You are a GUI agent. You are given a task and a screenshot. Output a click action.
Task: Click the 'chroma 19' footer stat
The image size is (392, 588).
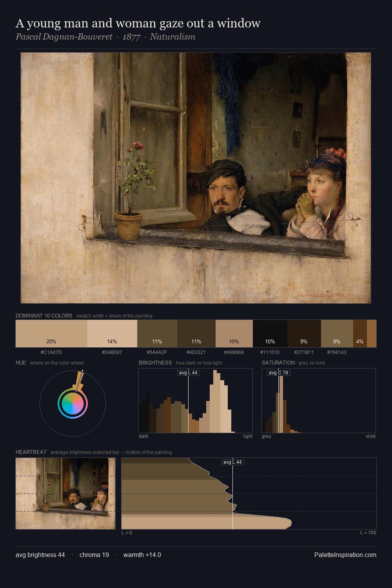pyautogui.click(x=94, y=555)
